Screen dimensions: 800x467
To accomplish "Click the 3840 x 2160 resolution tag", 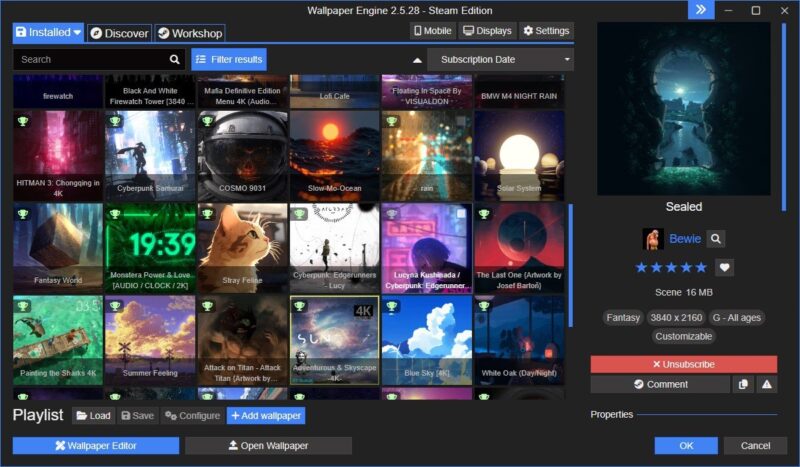I will 676,317.
